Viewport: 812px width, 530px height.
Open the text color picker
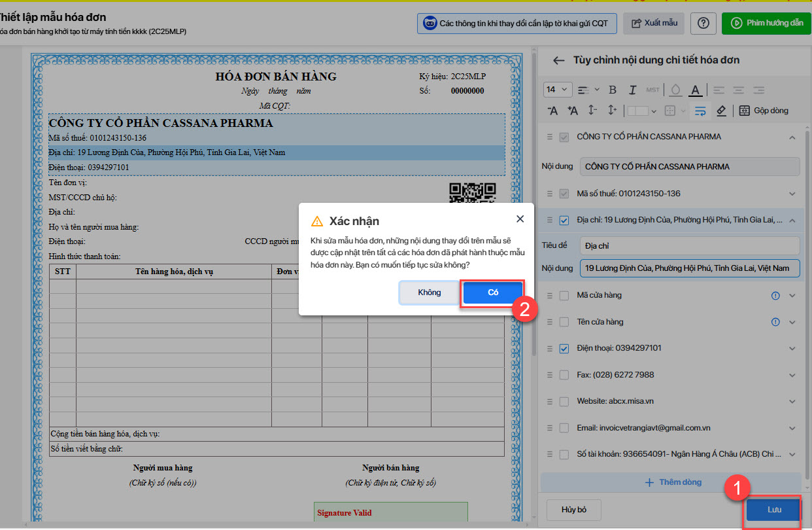(x=696, y=90)
